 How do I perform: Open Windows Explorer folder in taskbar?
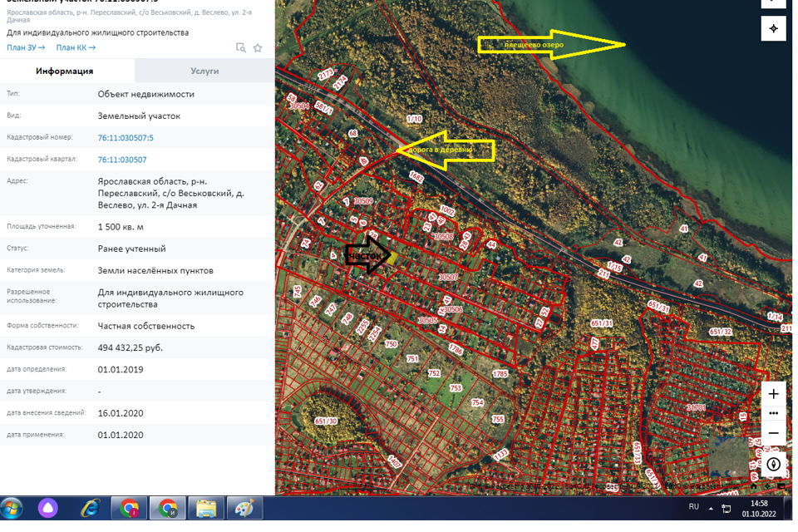click(205, 507)
